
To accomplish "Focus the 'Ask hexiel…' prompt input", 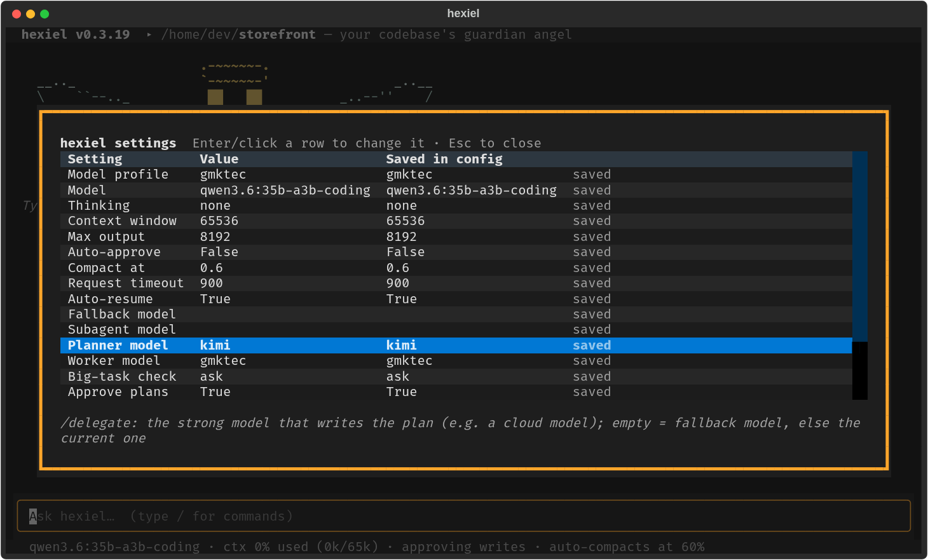I will tap(464, 516).
